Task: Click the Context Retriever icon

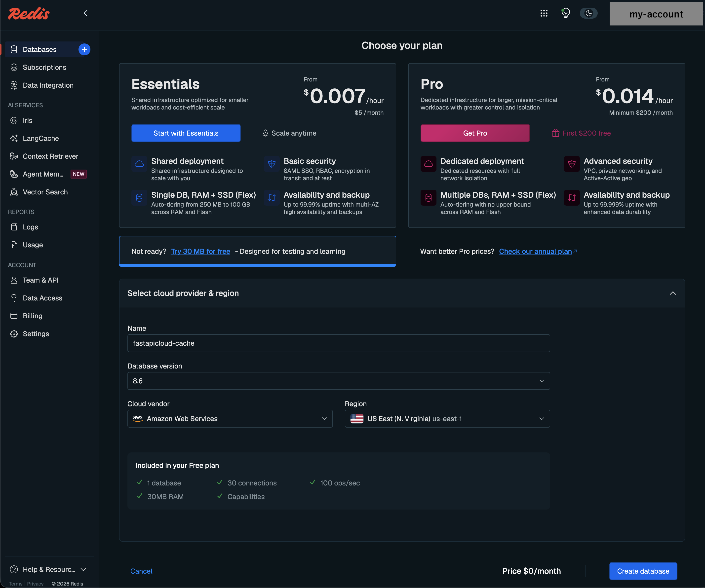Action: click(14, 156)
